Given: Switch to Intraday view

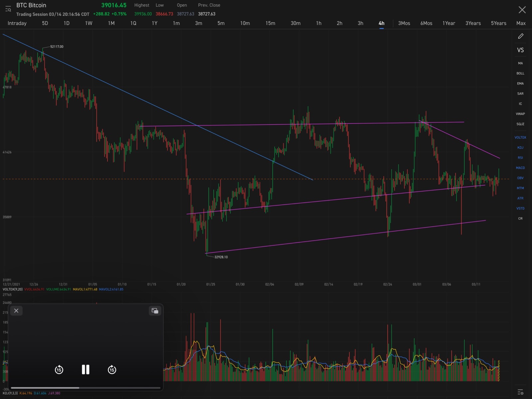Looking at the screenshot, I should coord(17,23).
